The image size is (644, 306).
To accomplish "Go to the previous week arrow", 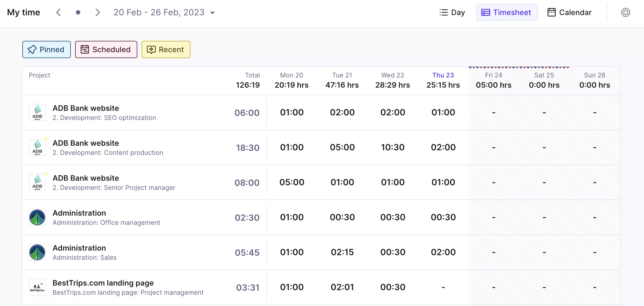I will (x=58, y=12).
